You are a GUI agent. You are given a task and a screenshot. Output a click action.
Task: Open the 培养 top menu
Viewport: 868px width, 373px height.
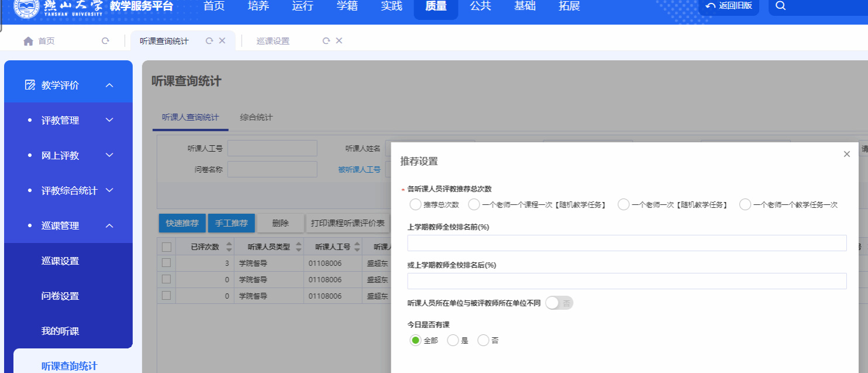pos(258,6)
